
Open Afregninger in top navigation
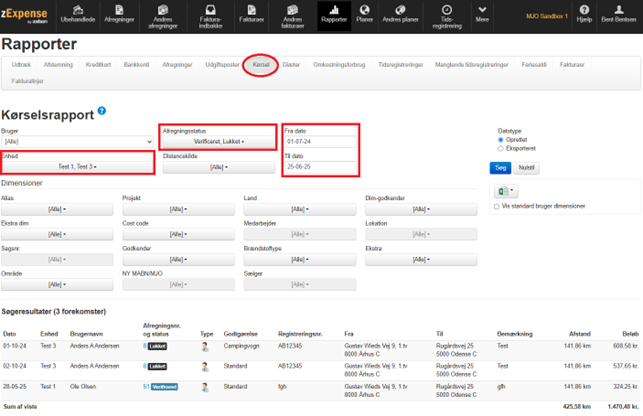point(119,14)
